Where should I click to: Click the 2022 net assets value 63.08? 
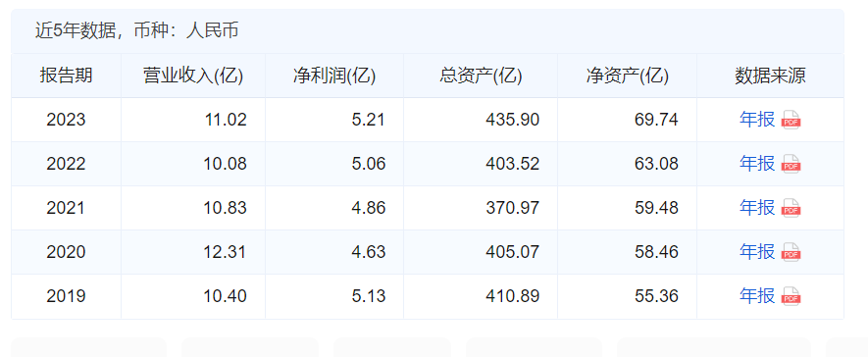tap(656, 164)
